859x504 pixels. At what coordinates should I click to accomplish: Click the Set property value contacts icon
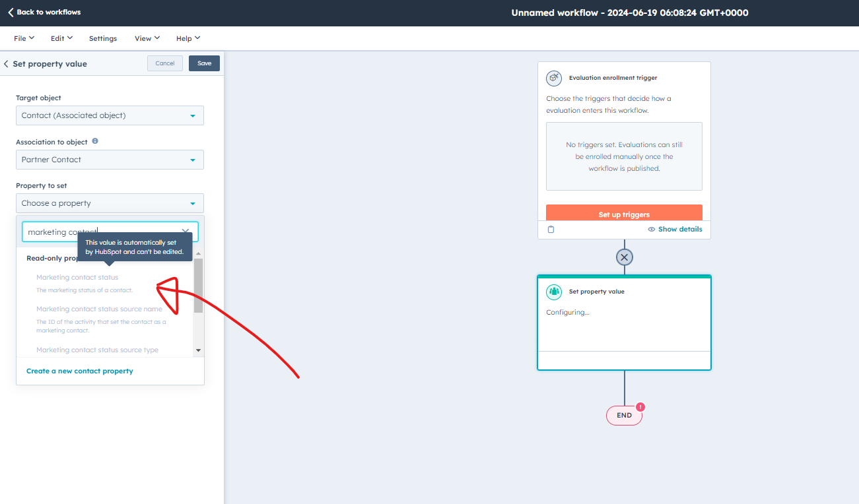coord(554,291)
